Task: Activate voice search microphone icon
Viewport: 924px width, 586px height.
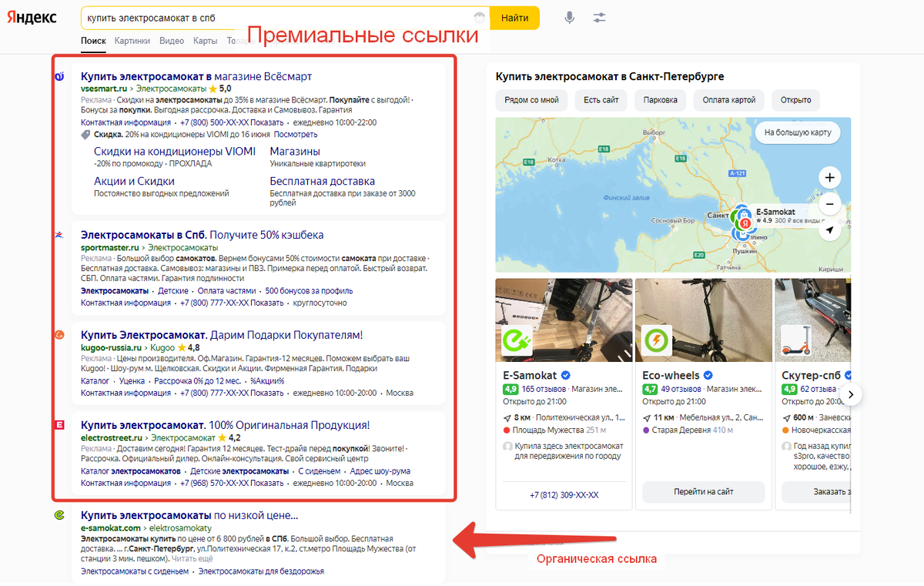Action: (569, 18)
